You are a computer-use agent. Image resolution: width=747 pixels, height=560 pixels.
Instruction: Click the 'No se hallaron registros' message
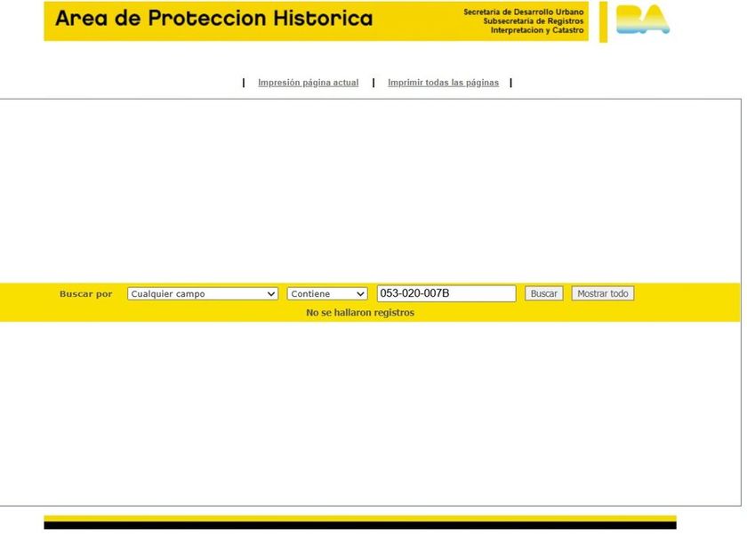[x=360, y=313]
